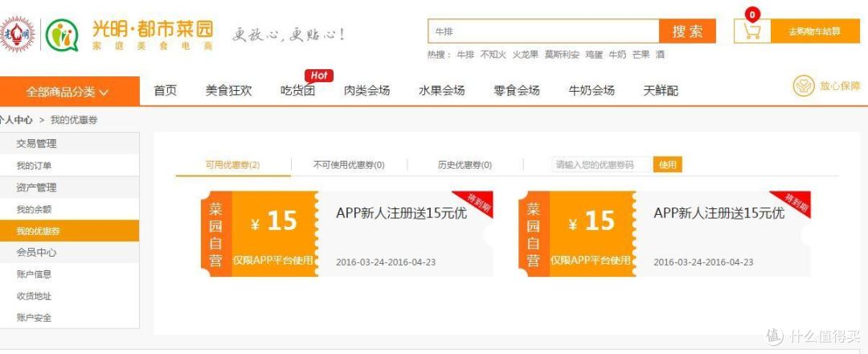Select hot search term 莫斯利安
This screenshot has width=868, height=354.
[562, 55]
